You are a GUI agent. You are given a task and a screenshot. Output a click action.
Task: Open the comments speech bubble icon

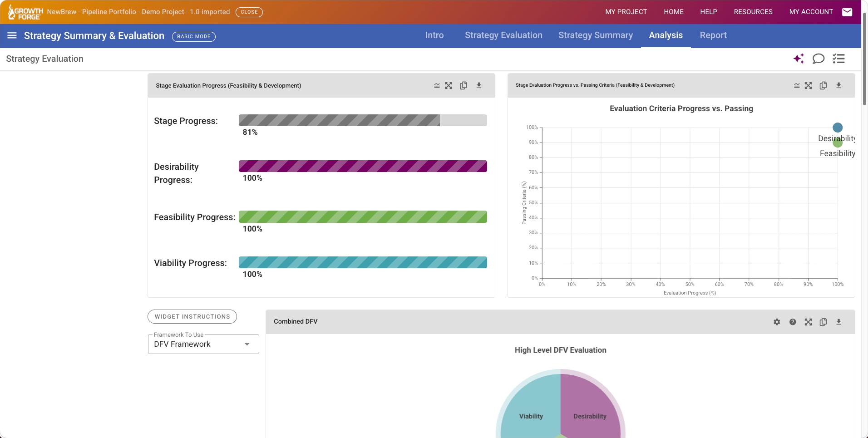coord(819,59)
